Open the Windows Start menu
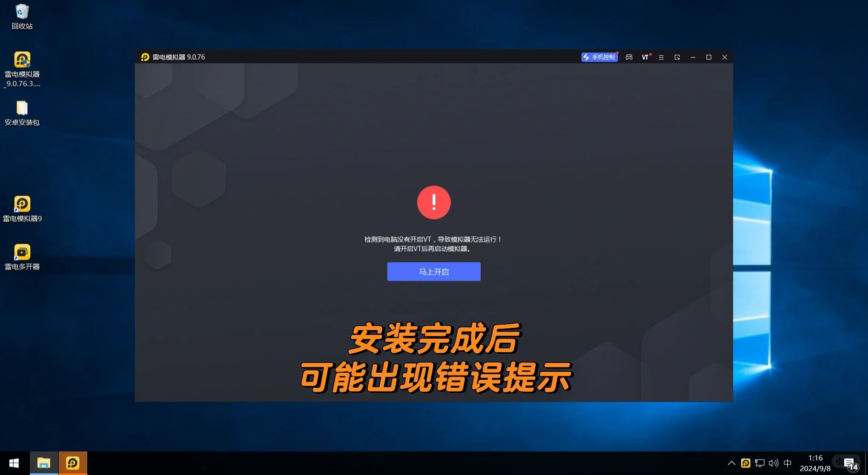868x475 pixels. tap(14, 463)
